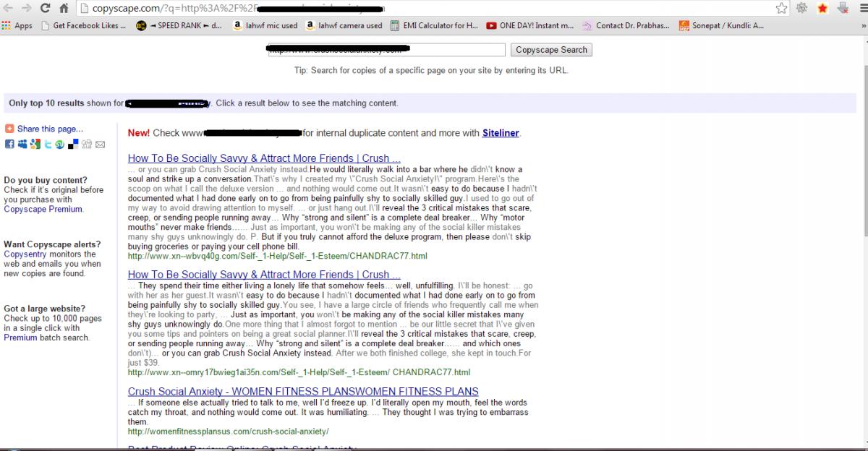Viewport: 868px width, 451px height.
Task: Open 'Contact Dr. Prabhas...' bookmark
Action: coord(626,25)
